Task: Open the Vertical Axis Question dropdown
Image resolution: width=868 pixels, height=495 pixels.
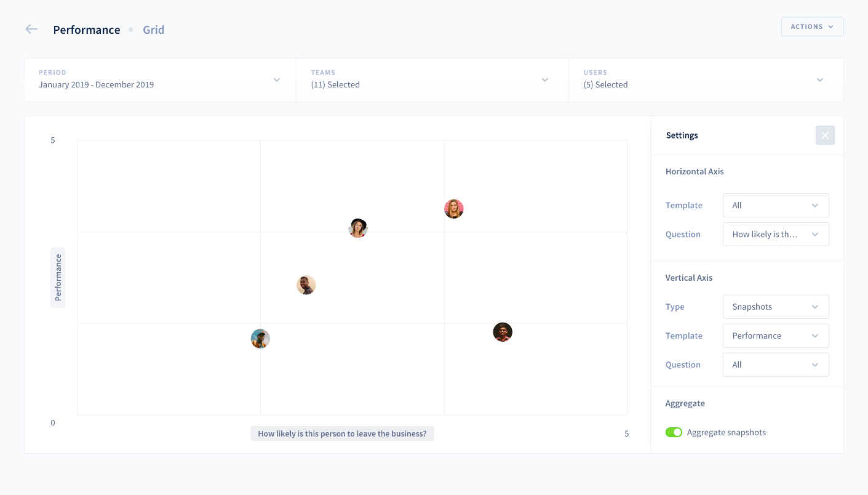Action: click(776, 364)
